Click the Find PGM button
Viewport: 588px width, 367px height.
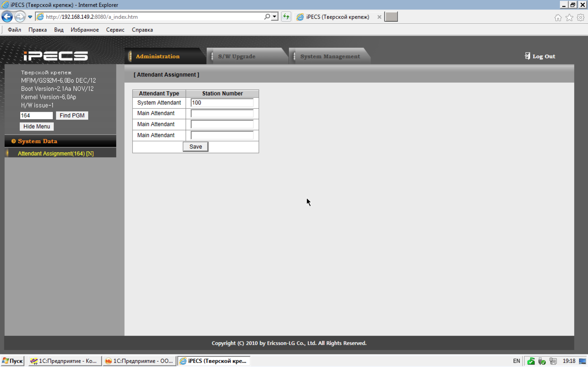(x=72, y=116)
